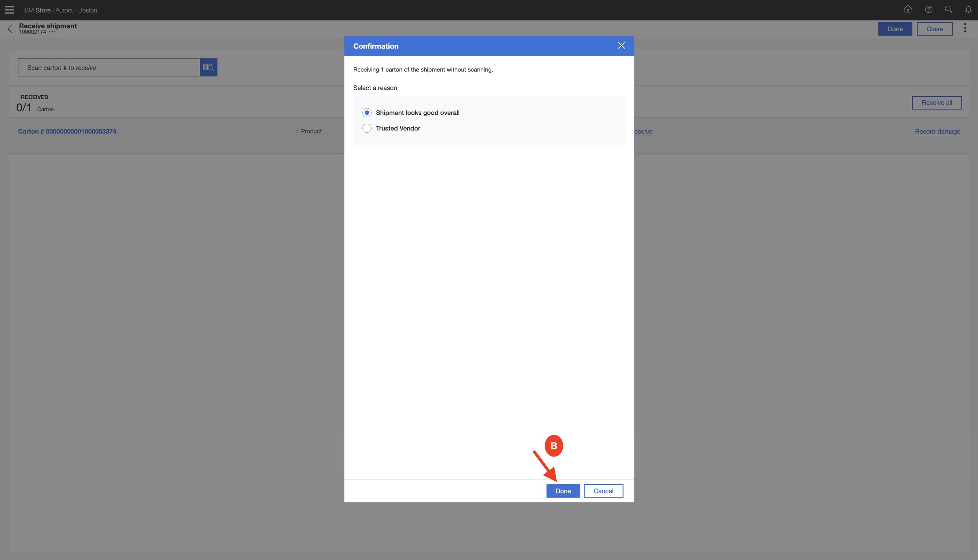Go back using the left chevron
This screenshot has width=978, height=560.
click(10, 29)
